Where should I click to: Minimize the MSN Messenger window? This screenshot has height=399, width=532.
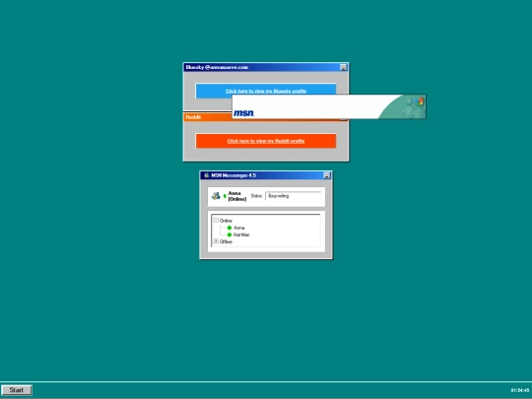pos(327,175)
